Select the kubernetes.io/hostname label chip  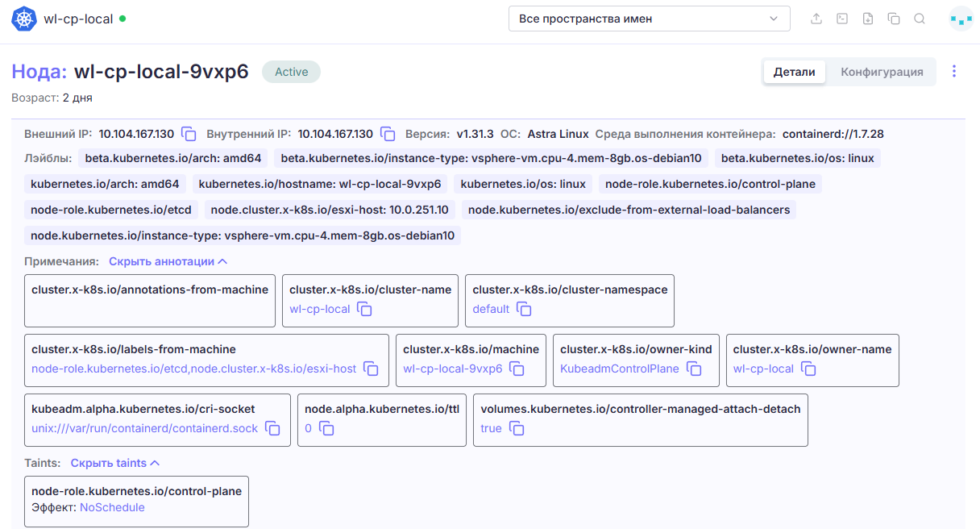point(320,184)
